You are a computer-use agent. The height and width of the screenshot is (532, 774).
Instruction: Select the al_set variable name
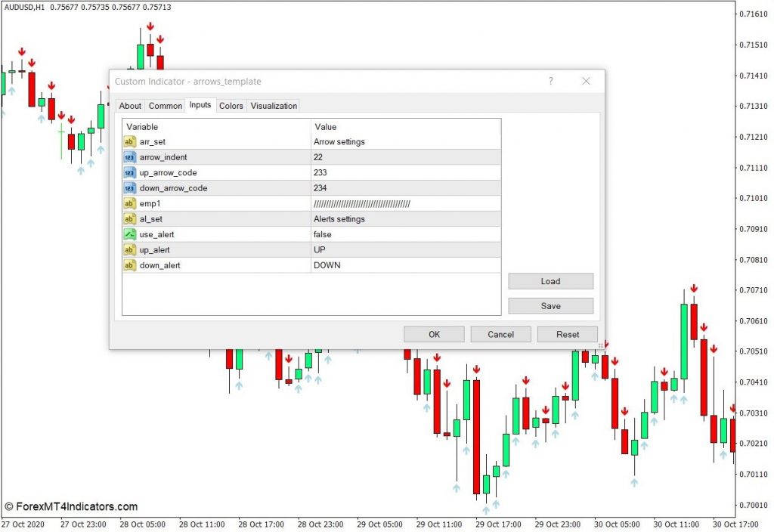151,218
